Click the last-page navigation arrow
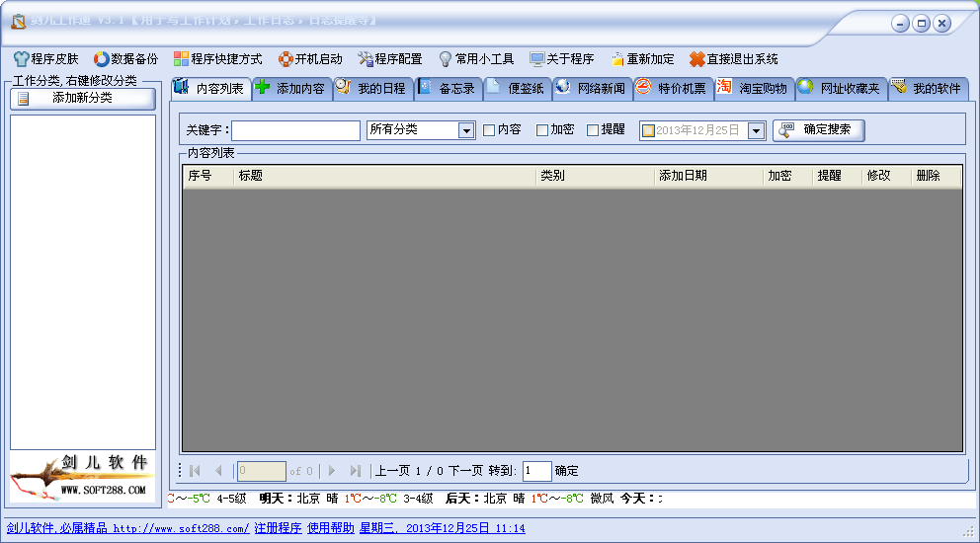The height and width of the screenshot is (543, 980). coord(355,471)
